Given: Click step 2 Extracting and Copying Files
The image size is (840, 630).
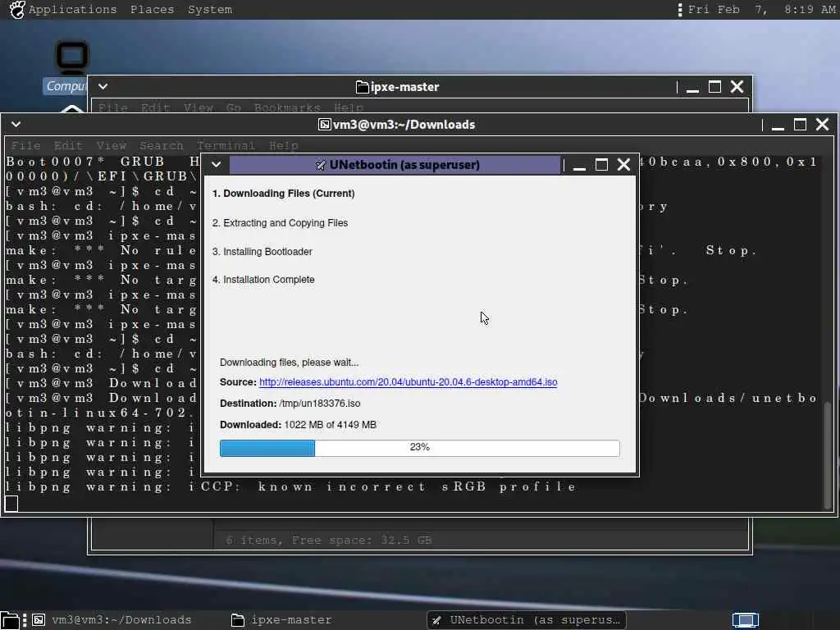Looking at the screenshot, I should pos(281,223).
